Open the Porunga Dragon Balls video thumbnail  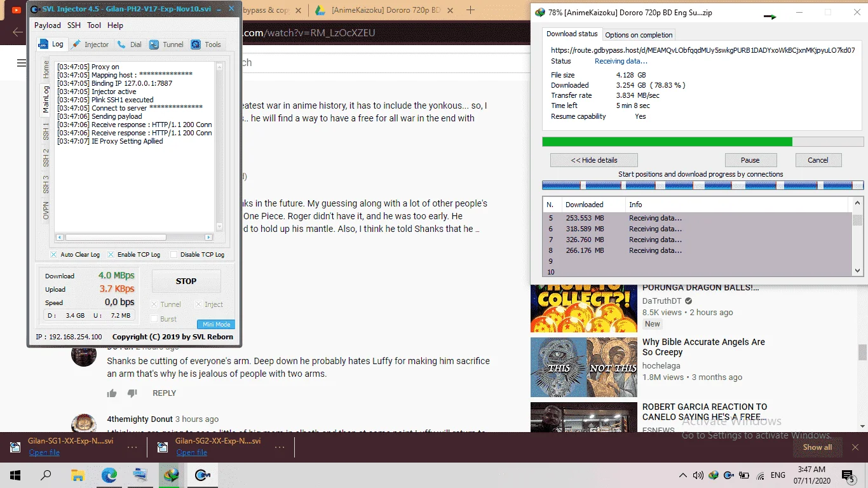[583, 308]
